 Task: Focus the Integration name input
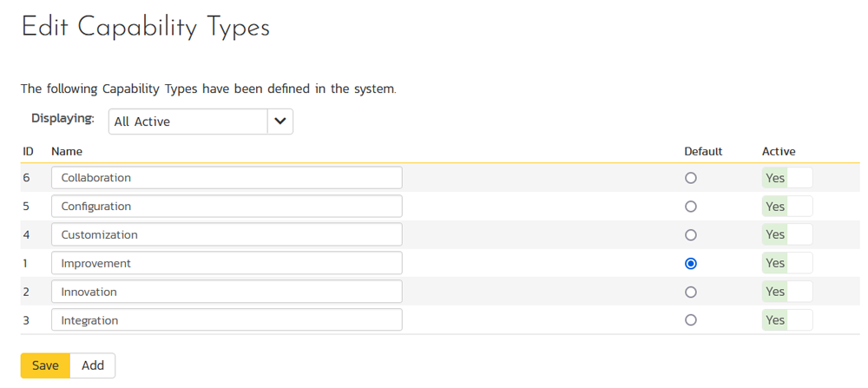coord(227,320)
